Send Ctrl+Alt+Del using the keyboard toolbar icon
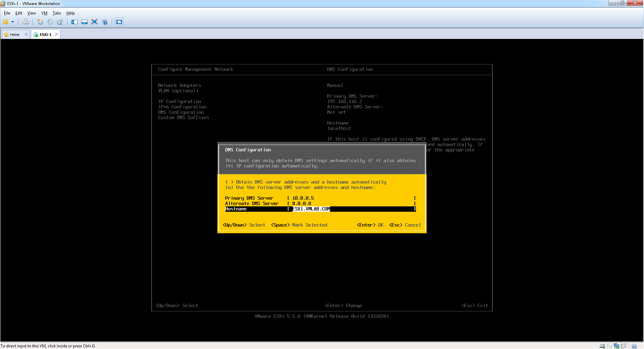The height and width of the screenshot is (349, 644). [25, 22]
